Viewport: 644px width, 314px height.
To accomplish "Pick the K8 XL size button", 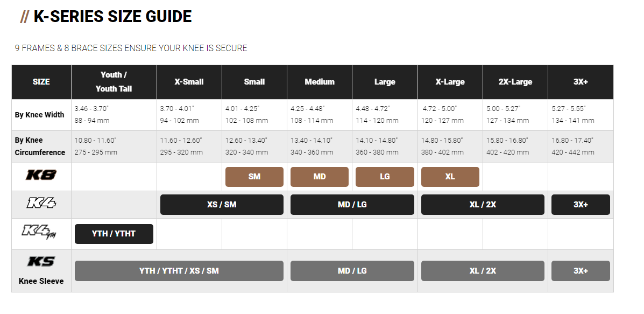I will point(450,177).
